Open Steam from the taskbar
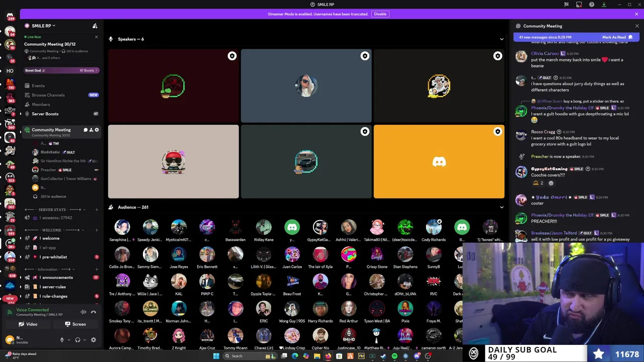Screen dimensions: 644x362 pos(383,356)
